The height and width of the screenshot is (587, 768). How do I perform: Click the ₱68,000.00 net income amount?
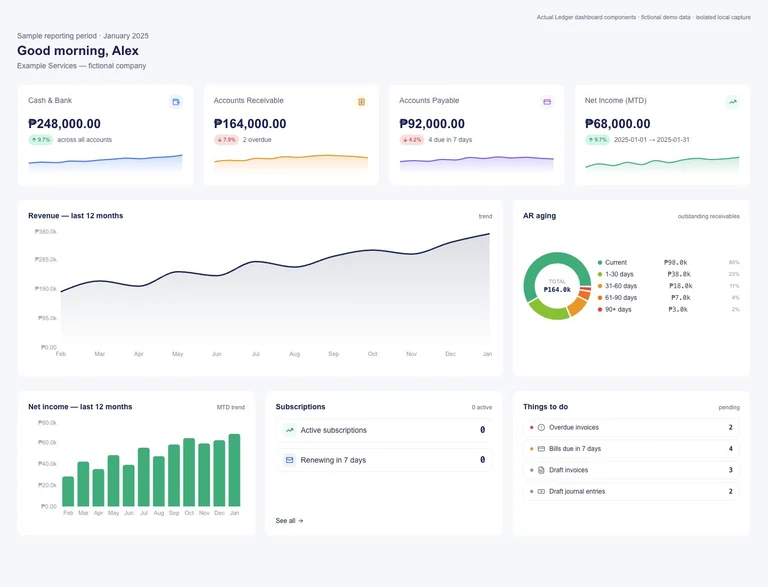coord(618,124)
